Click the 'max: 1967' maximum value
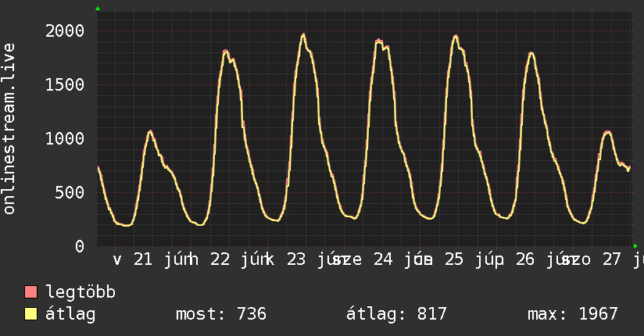644x336 pixels. click(x=573, y=314)
